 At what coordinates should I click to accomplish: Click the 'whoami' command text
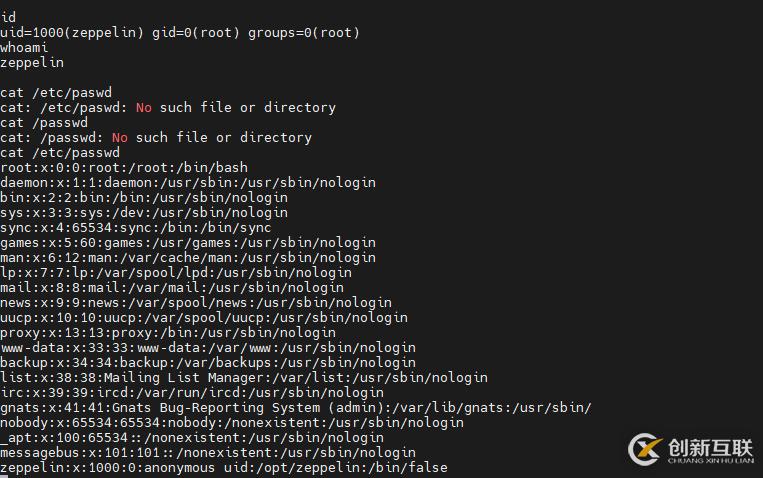(24, 48)
